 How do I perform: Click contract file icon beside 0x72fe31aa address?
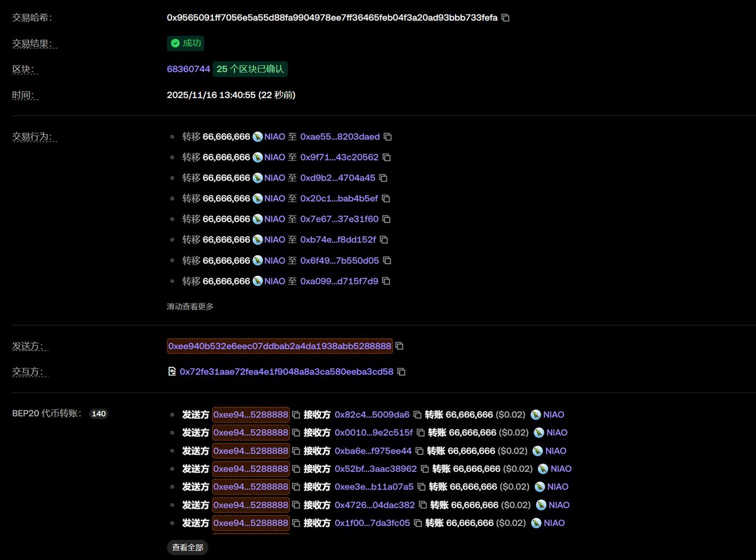(x=171, y=372)
